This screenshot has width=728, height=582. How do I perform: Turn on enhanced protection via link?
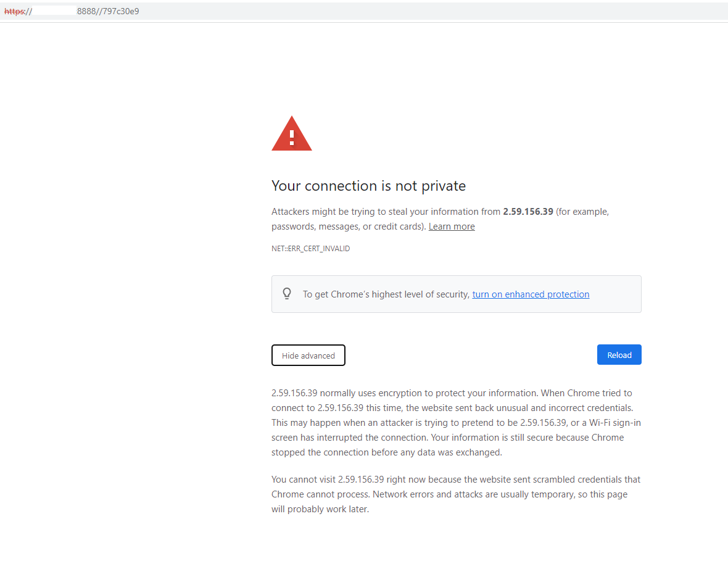[x=531, y=294]
